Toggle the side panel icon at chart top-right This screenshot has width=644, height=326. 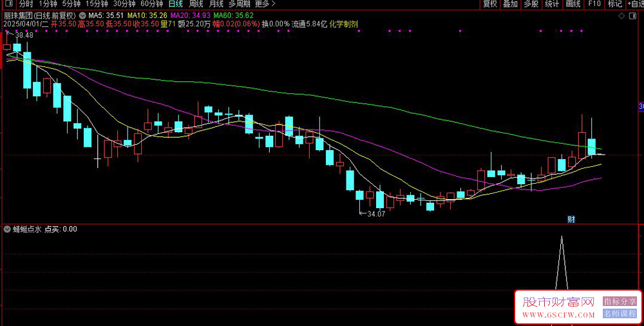click(632, 16)
